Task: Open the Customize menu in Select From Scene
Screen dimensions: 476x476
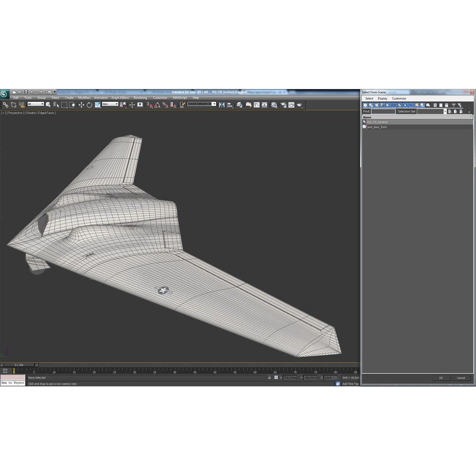Action: tap(399, 99)
